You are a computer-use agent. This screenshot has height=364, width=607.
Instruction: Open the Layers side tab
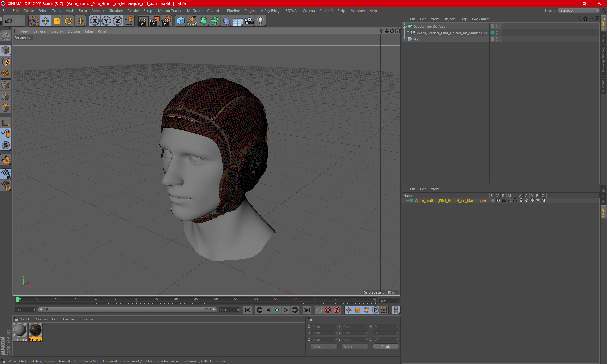click(x=604, y=212)
